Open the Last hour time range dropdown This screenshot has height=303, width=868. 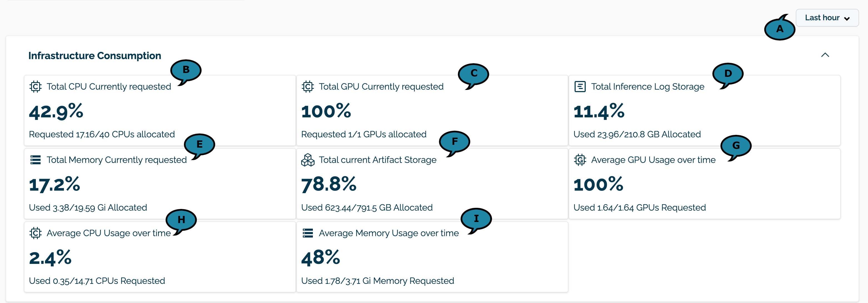point(827,18)
